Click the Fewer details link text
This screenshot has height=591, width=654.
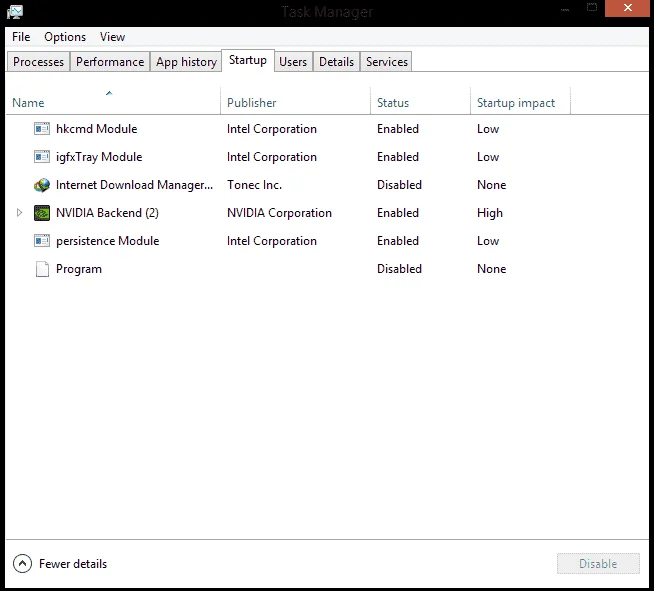point(73,563)
